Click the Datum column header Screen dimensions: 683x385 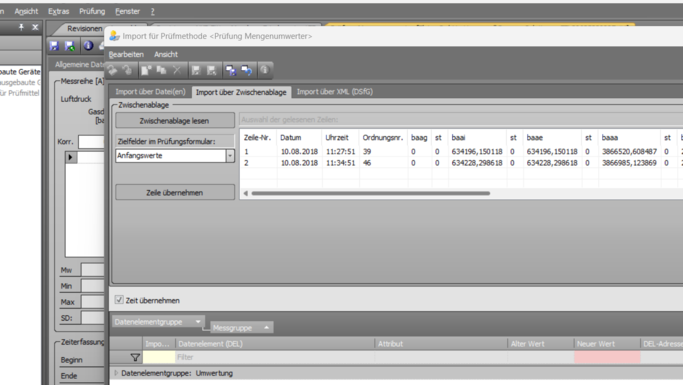[298, 138]
